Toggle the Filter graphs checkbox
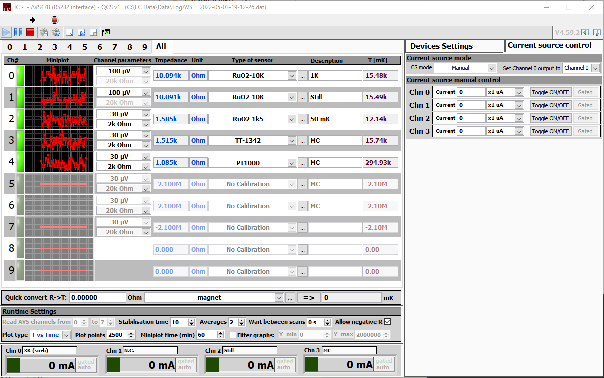 point(232,335)
